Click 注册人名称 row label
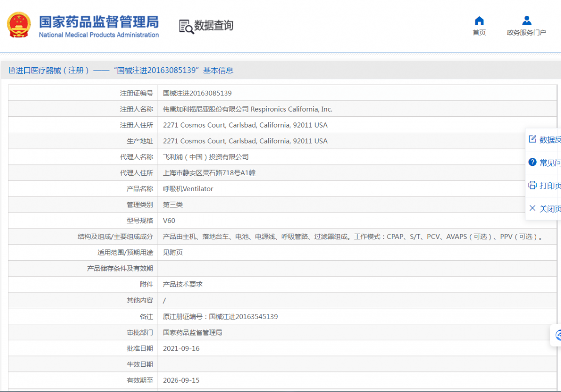The image size is (561, 392). tap(137, 109)
